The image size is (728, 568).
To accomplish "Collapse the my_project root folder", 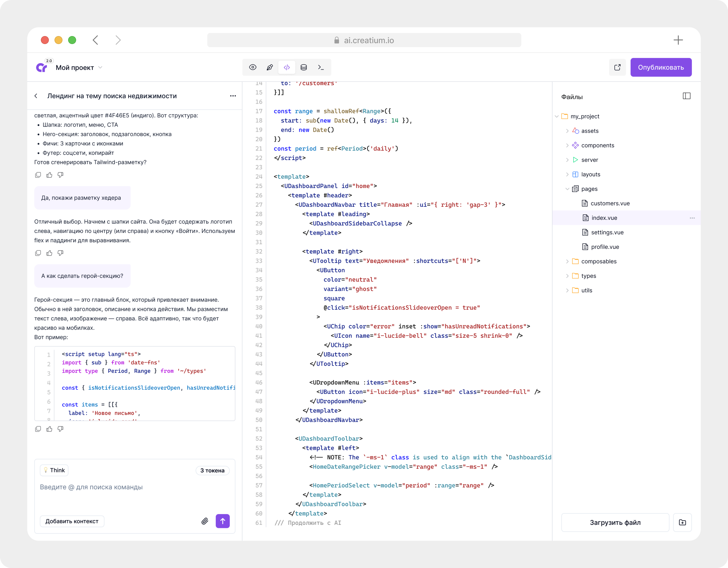I will tap(557, 116).
